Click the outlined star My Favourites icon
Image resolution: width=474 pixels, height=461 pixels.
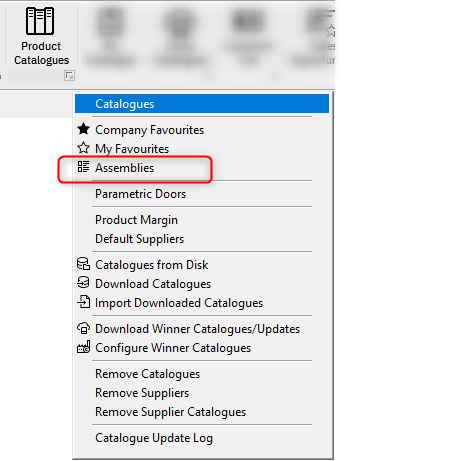83,148
